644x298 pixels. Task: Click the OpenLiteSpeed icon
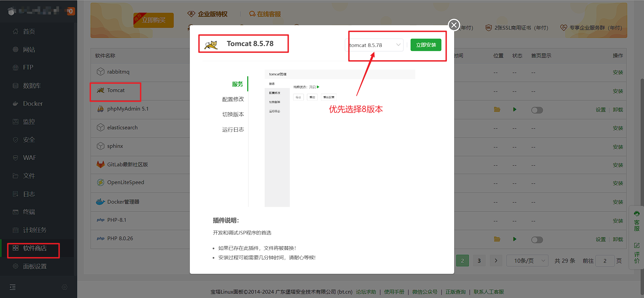coord(101,182)
